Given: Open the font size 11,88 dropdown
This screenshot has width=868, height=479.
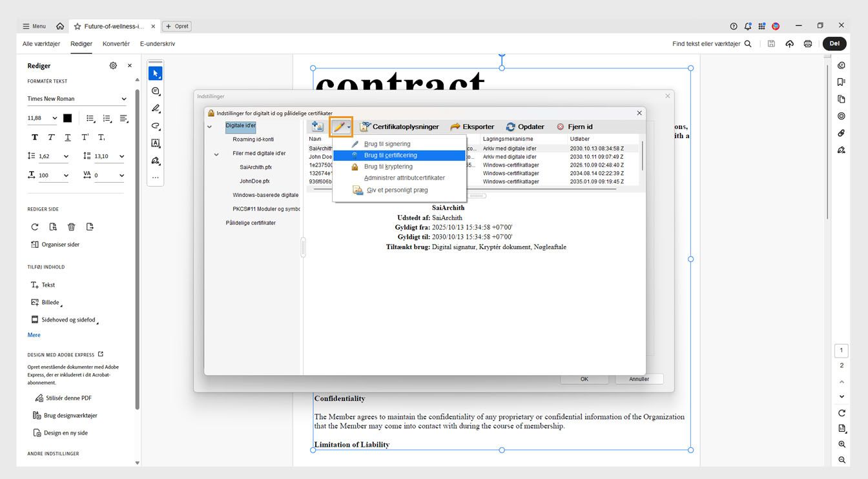Looking at the screenshot, I should [x=43, y=118].
